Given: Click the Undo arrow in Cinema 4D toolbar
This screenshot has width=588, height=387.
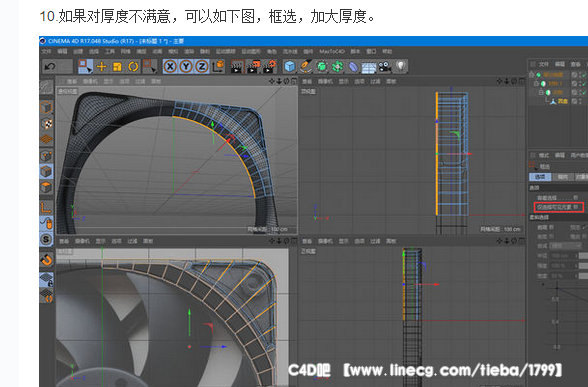Looking at the screenshot, I should [x=50, y=67].
